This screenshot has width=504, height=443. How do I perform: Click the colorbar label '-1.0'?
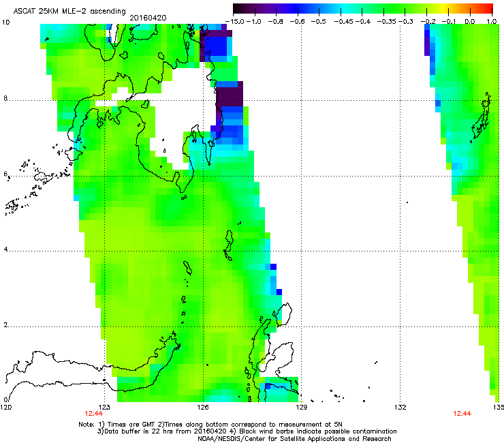pyautogui.click(x=254, y=22)
